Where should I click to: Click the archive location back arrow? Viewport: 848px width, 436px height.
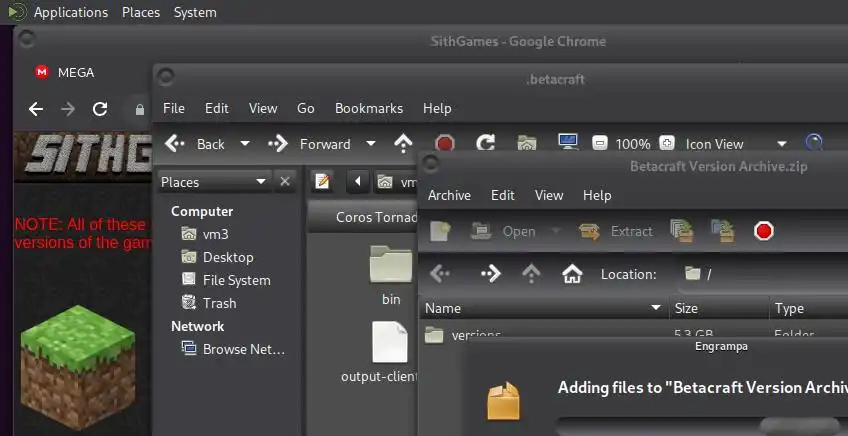pyautogui.click(x=440, y=274)
